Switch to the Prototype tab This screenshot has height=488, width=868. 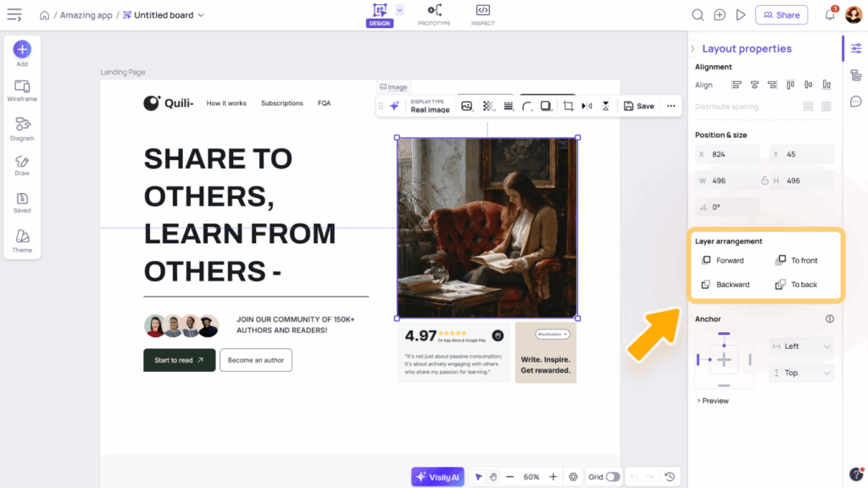point(434,14)
